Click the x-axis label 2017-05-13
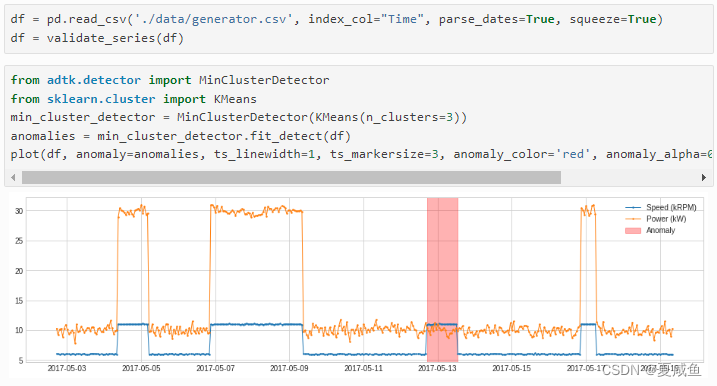The image size is (717, 386). pyautogui.click(x=437, y=368)
